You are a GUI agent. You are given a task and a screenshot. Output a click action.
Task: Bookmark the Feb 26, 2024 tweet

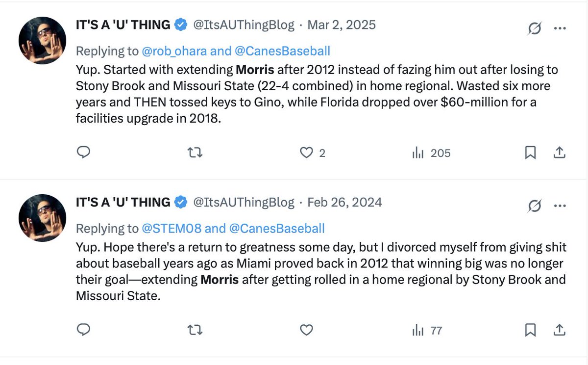click(x=530, y=331)
